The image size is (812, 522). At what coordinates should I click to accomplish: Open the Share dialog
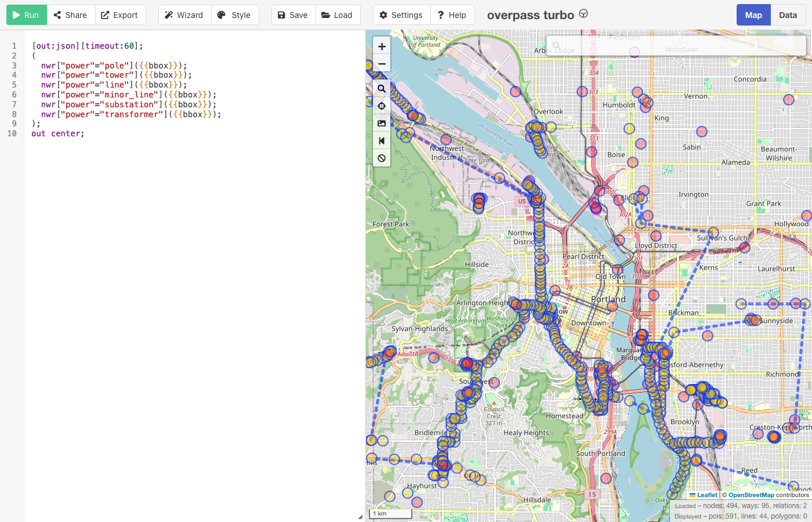(70, 15)
